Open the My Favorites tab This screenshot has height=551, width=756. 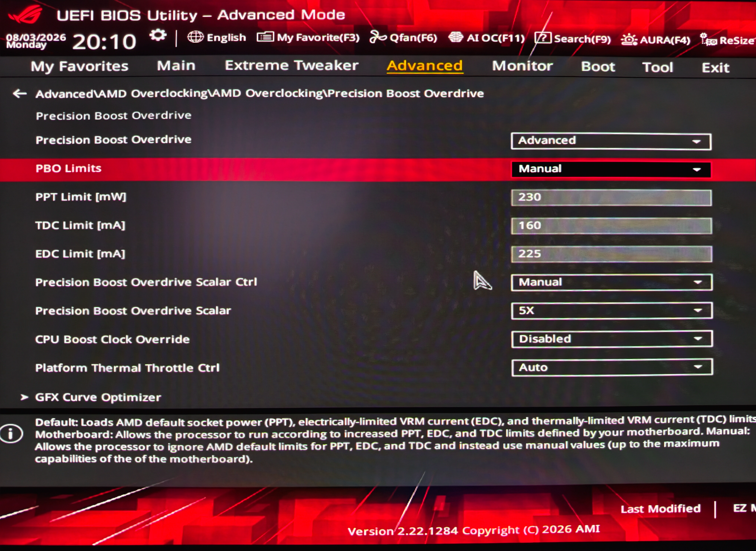[x=79, y=66]
